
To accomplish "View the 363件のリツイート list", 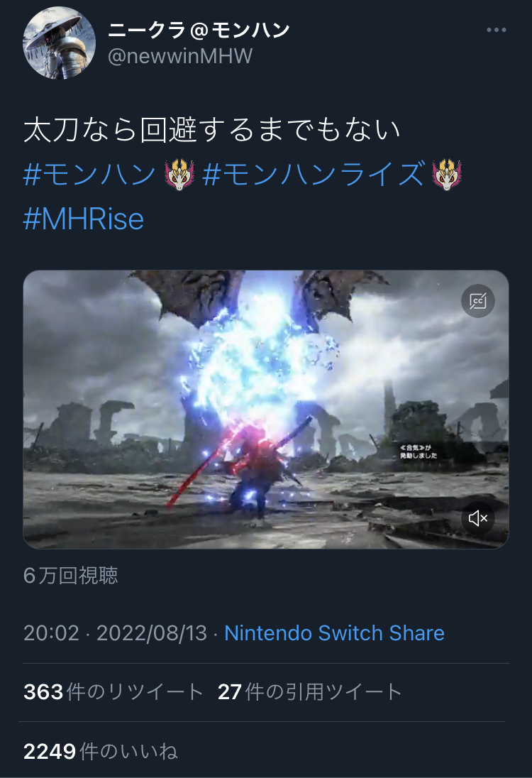I will tap(113, 691).
